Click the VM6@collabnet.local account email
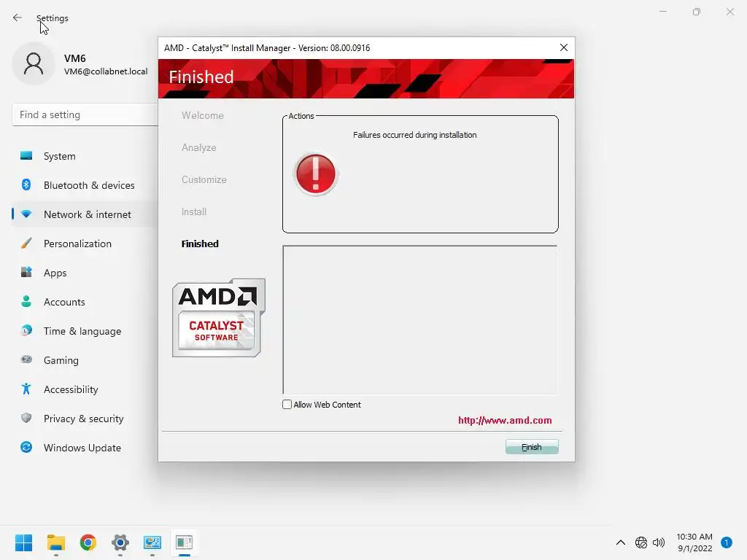Screen dimensions: 747x560 (x=106, y=71)
